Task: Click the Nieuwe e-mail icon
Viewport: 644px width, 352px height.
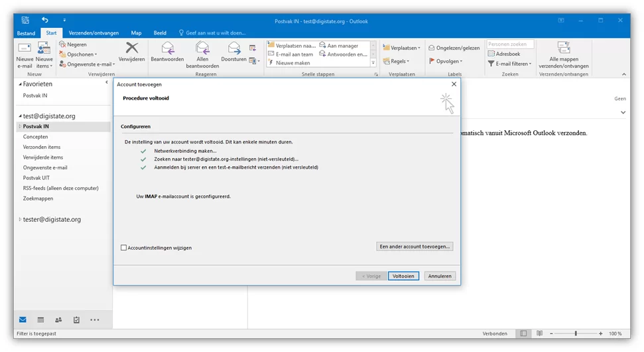Action: 25,48
